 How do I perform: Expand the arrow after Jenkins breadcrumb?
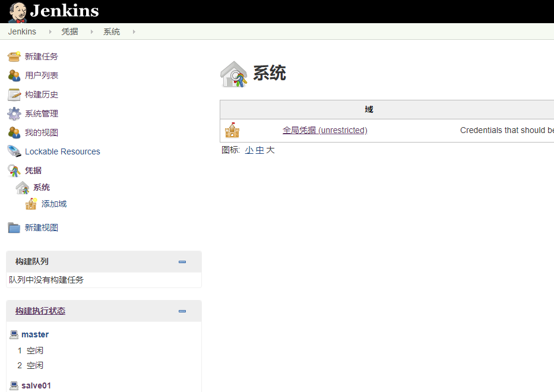point(50,32)
